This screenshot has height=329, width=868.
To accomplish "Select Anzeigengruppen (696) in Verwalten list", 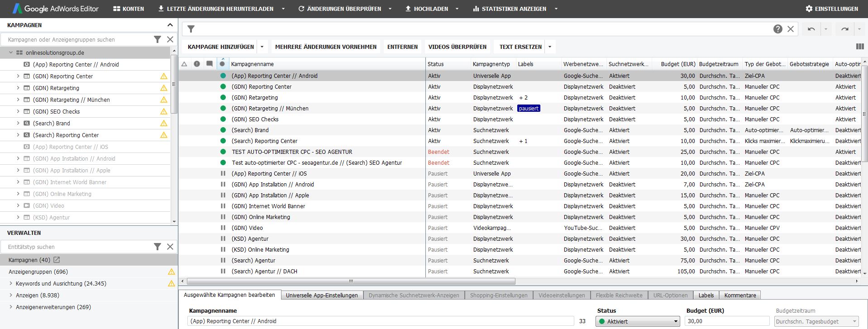I will click(x=38, y=272).
